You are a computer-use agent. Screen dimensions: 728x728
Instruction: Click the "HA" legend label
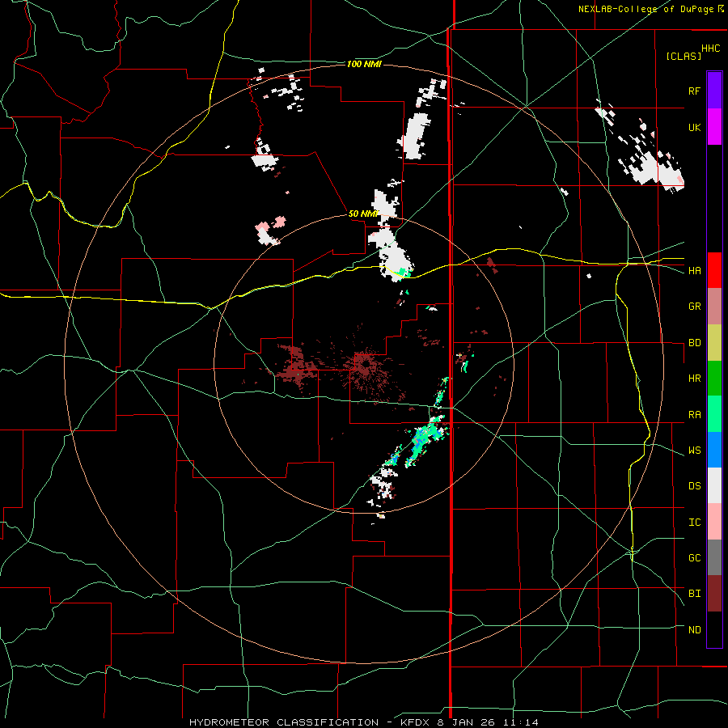(x=694, y=271)
